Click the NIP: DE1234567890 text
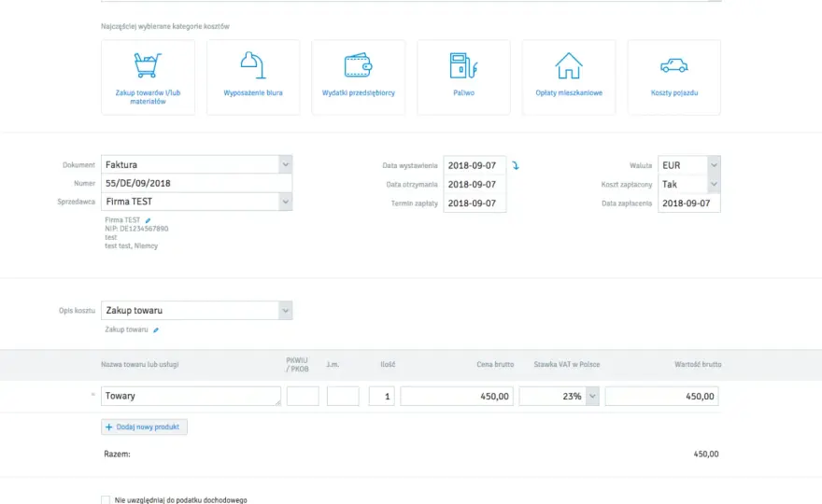The width and height of the screenshot is (822, 504). click(x=136, y=229)
